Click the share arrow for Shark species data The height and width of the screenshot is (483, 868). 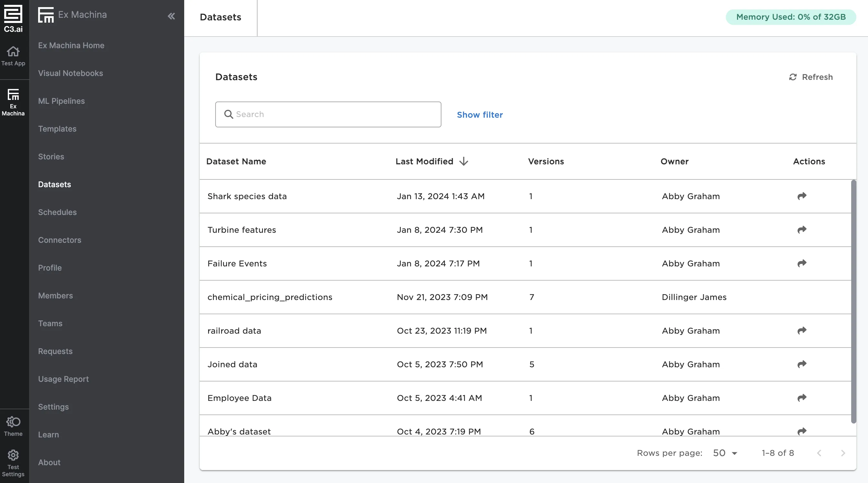[802, 196]
